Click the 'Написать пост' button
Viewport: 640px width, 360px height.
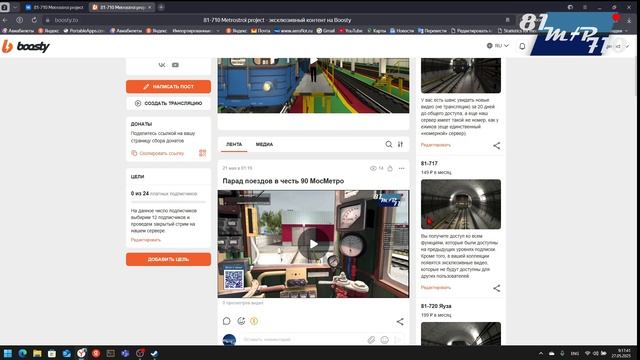pyautogui.click(x=168, y=87)
